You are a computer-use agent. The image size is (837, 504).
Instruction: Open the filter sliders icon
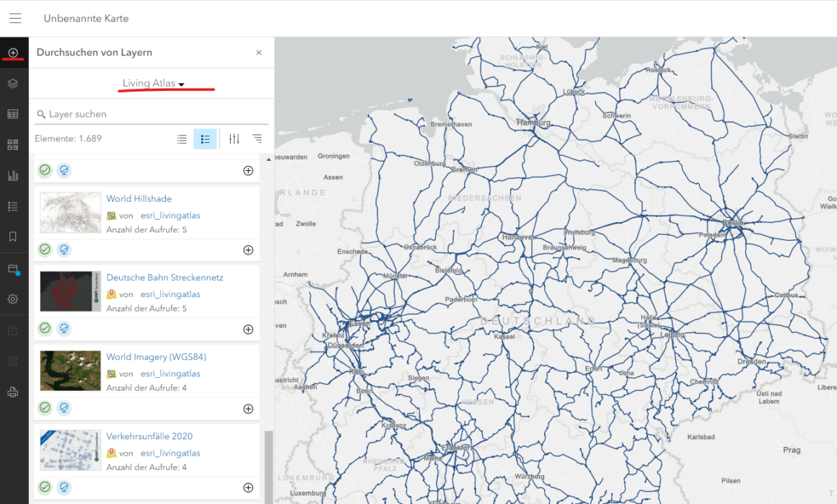(x=235, y=139)
